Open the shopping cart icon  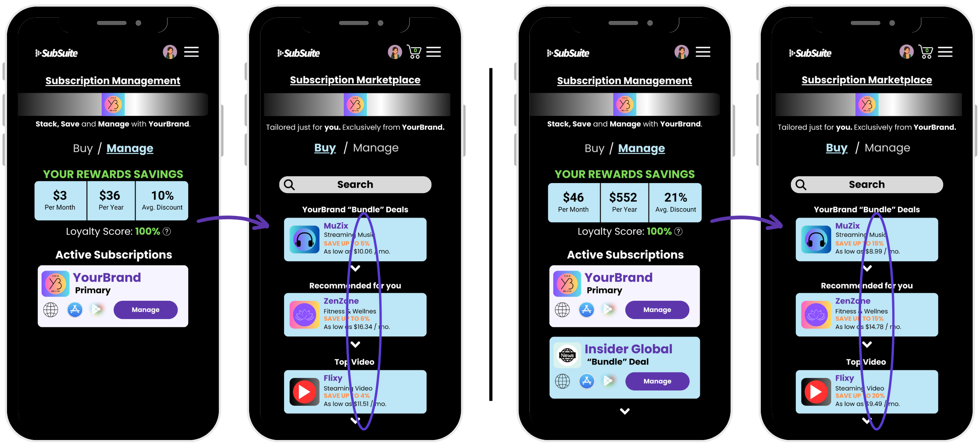(413, 52)
